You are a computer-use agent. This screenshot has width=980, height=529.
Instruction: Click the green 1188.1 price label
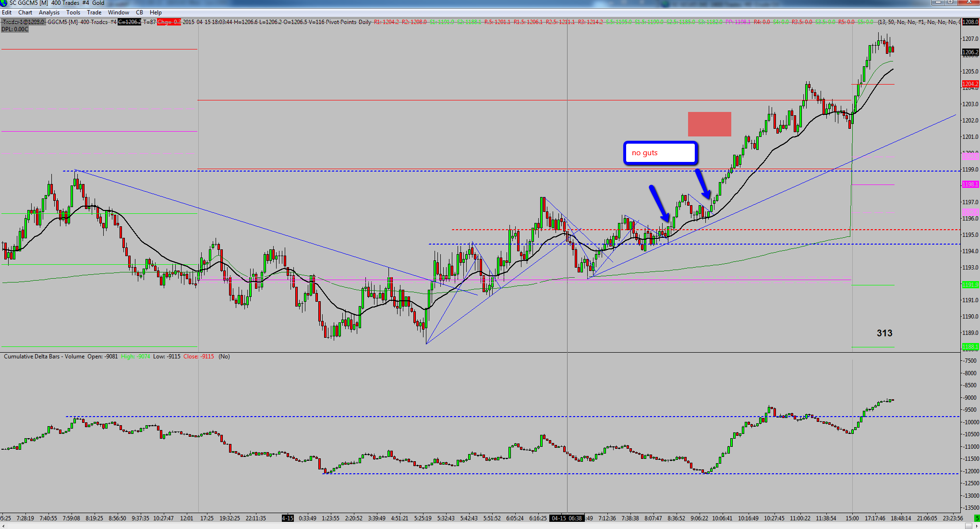click(970, 347)
